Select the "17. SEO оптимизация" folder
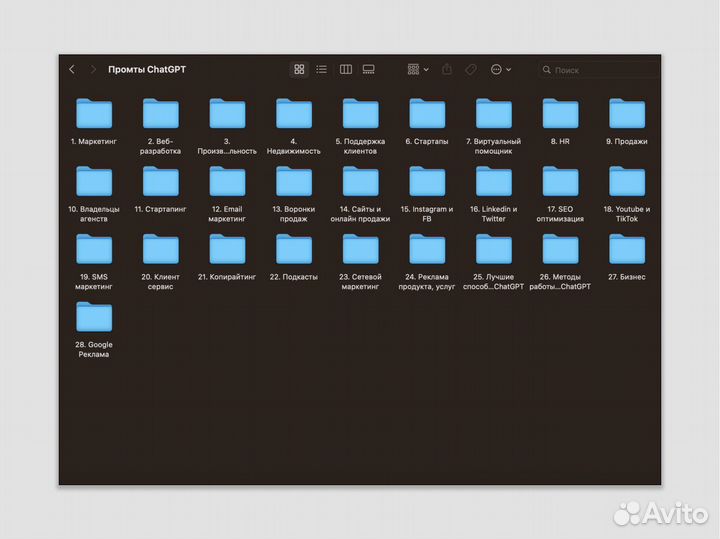This screenshot has width=720, height=539. [561, 181]
